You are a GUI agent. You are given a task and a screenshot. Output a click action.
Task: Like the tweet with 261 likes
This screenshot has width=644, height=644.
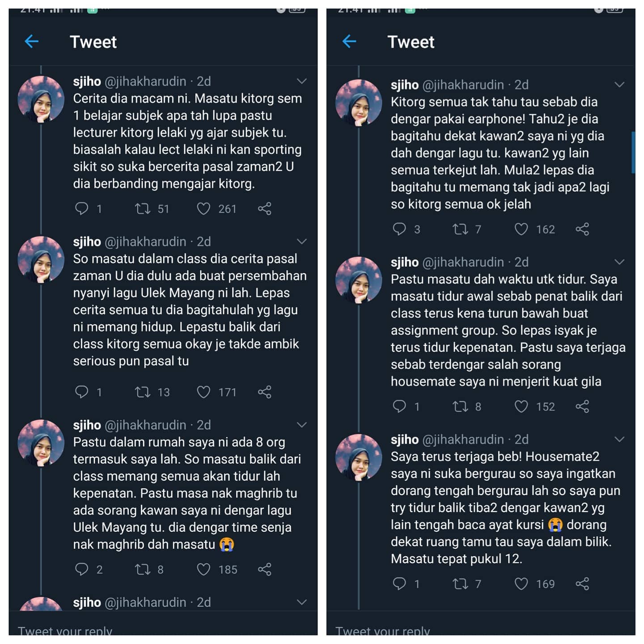[x=203, y=209]
